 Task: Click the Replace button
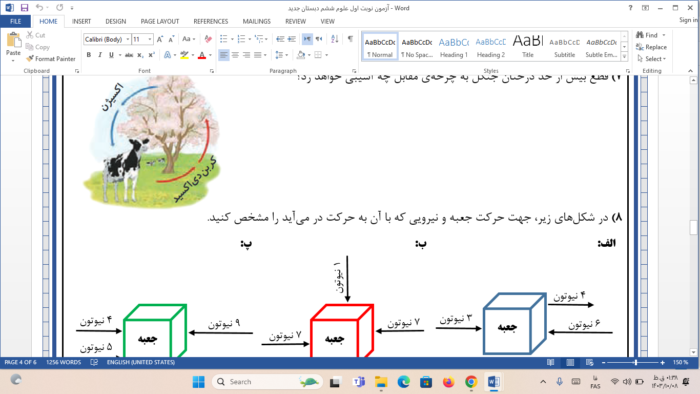tap(651, 47)
